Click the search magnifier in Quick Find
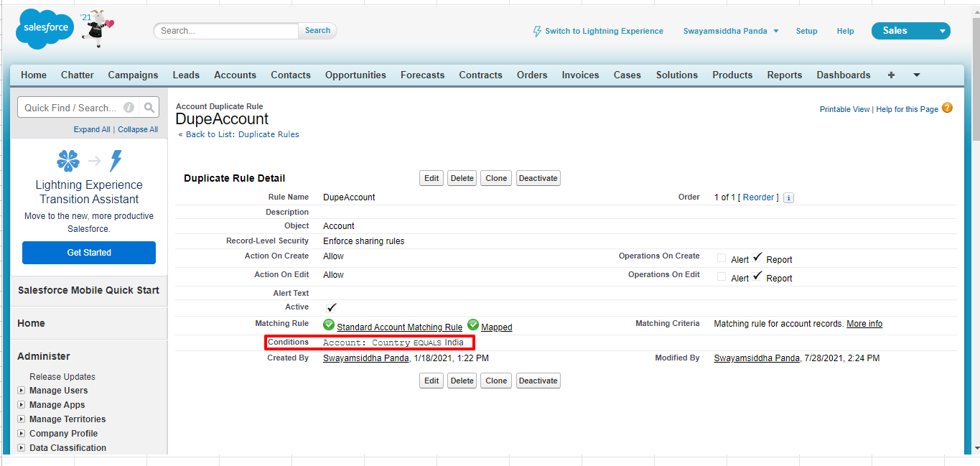Image resolution: width=980 pixels, height=466 pixels. [149, 108]
